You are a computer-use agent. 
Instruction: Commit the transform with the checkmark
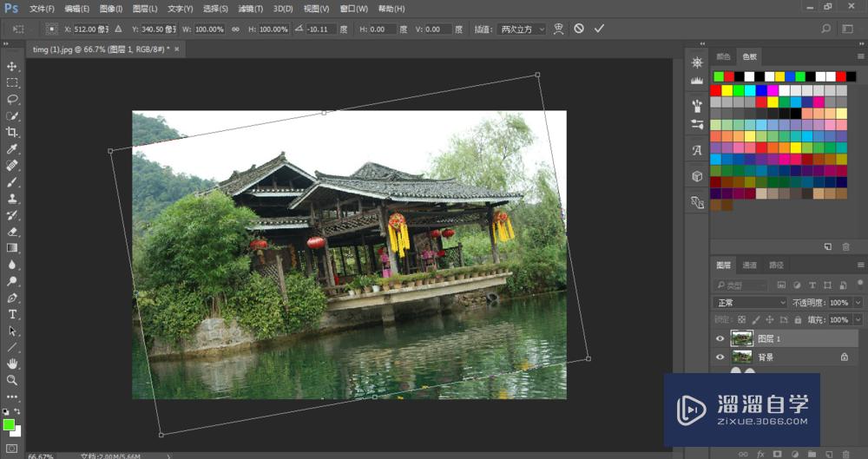click(x=599, y=29)
